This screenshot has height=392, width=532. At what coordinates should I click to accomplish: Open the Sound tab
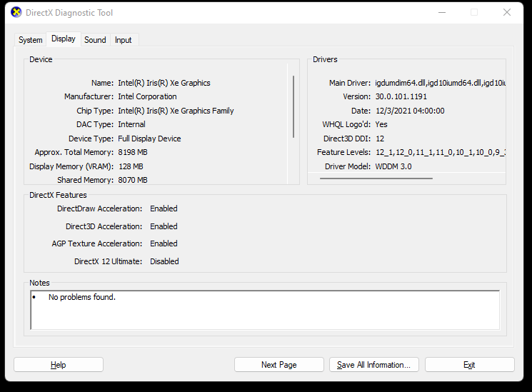click(x=95, y=40)
